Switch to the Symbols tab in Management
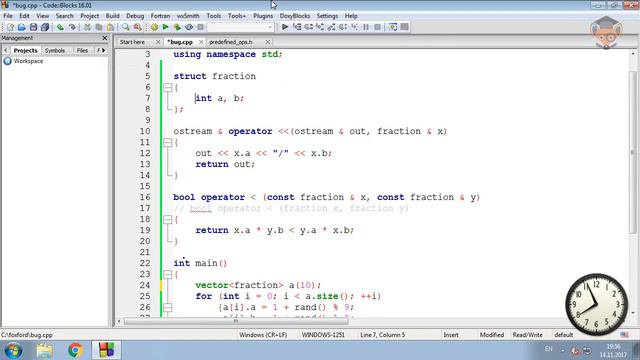Viewport: 640px width, 360px height. pos(55,50)
